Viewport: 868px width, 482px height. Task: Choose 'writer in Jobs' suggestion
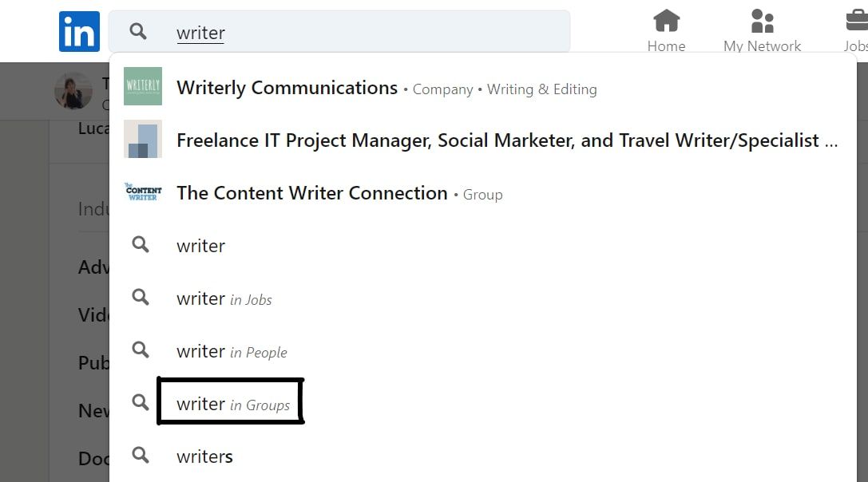(x=483, y=298)
